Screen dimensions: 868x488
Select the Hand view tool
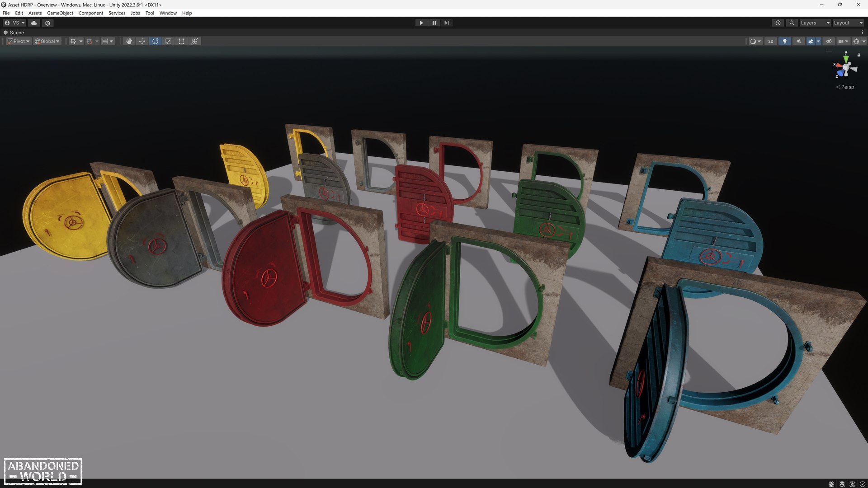tap(129, 41)
